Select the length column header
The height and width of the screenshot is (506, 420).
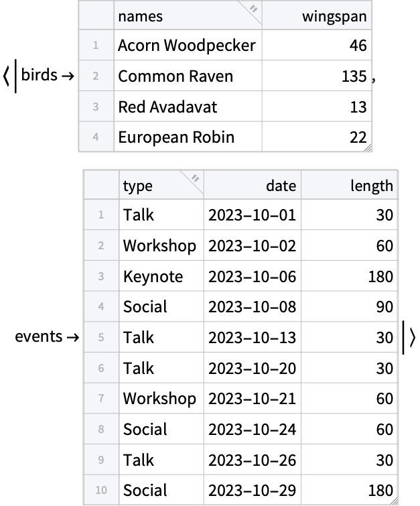[350, 185]
